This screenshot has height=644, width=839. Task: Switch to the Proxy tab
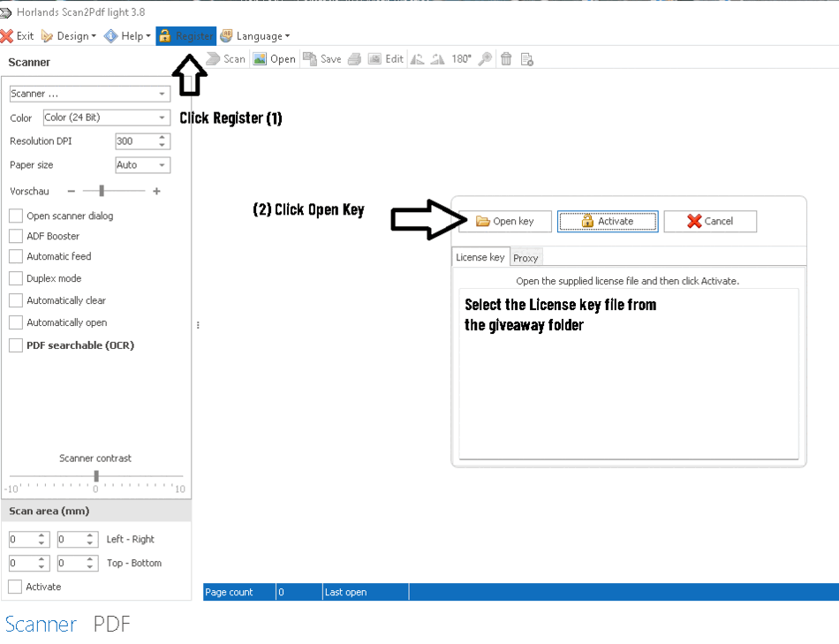(525, 258)
